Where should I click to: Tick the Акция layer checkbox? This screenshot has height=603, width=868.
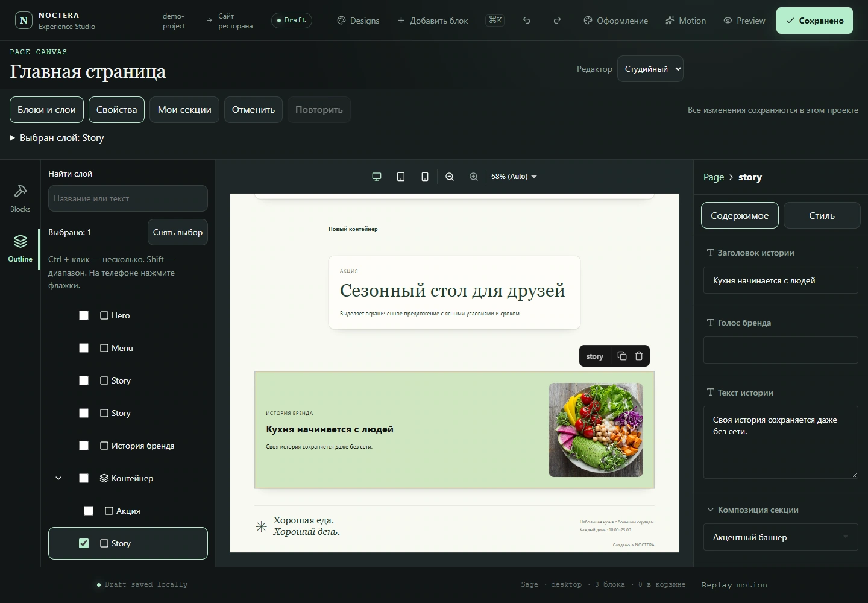coord(89,511)
